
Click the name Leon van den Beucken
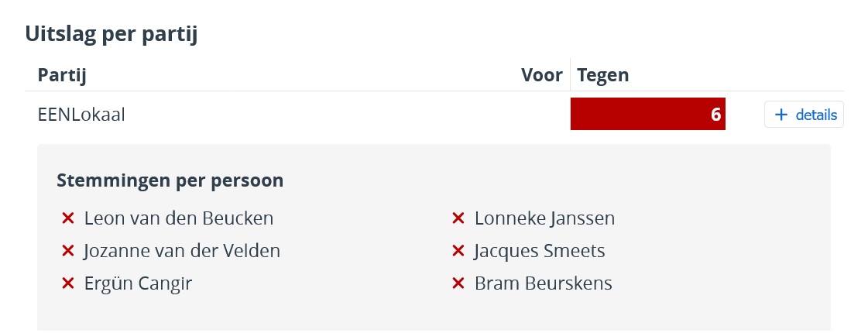179,219
